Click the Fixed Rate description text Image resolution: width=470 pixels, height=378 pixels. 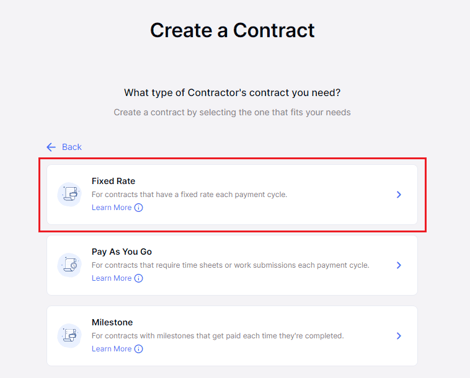click(189, 194)
